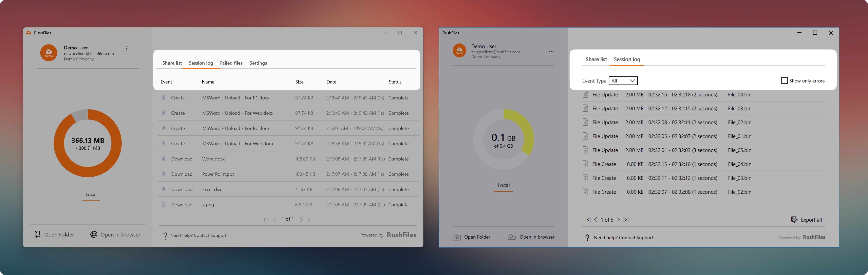
Task: Click the file icon for File_04.bin update
Action: point(585,95)
